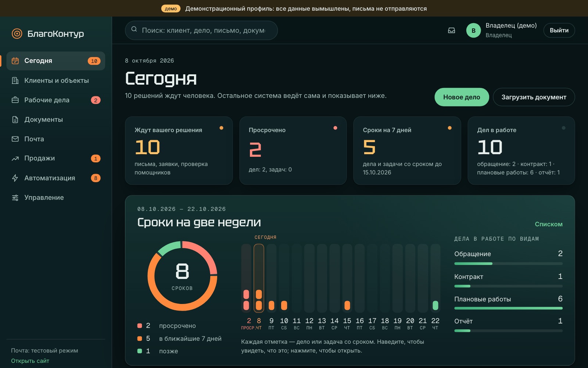The width and height of the screenshot is (588, 368).
Task: Click the file icon for Документы
Action: pyautogui.click(x=15, y=119)
